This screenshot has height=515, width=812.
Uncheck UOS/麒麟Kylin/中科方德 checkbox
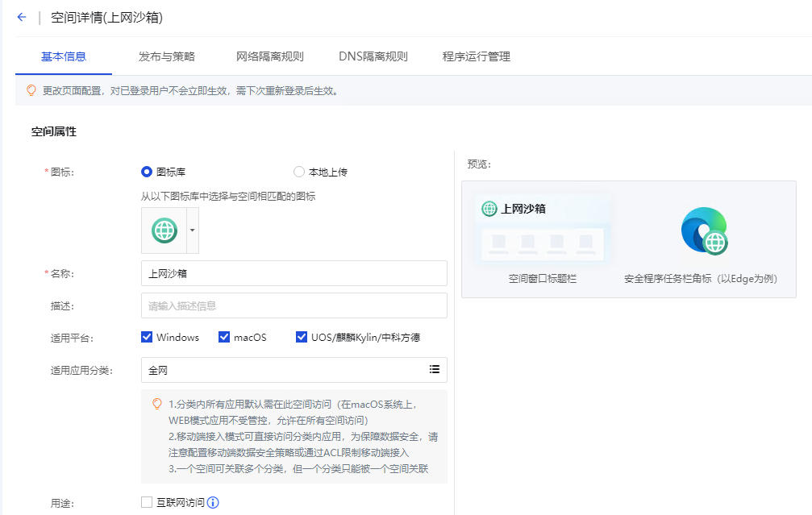(x=302, y=337)
